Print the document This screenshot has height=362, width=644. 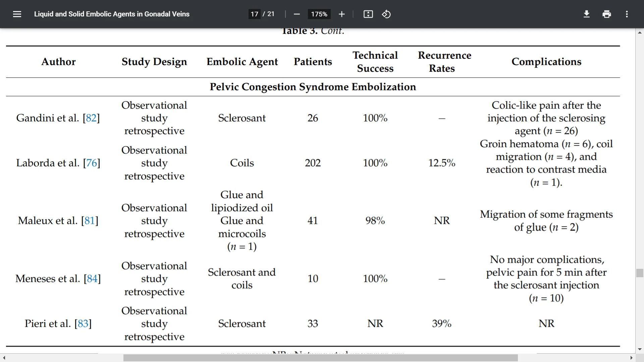point(607,14)
